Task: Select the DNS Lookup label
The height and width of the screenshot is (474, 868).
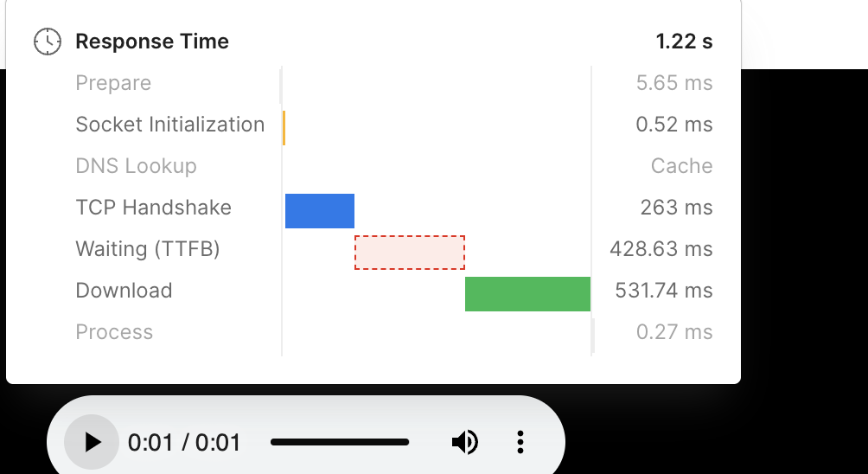Action: coord(136,166)
